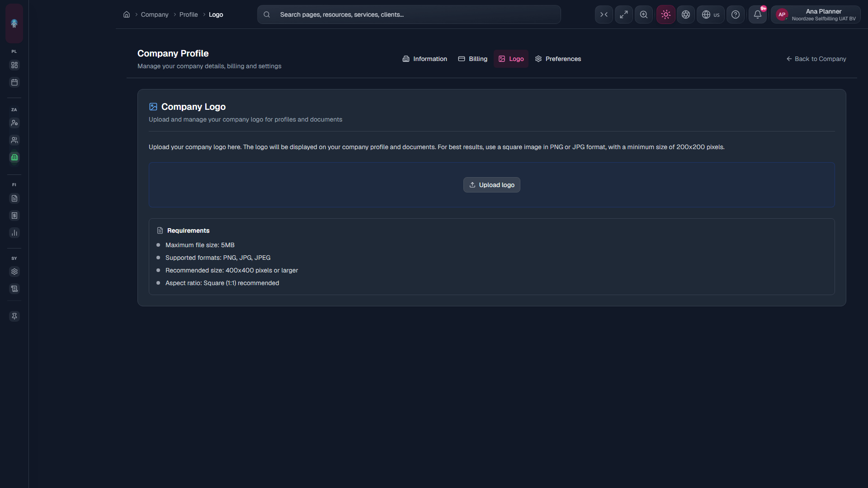Open the app logo at sidebar top

(14, 23)
